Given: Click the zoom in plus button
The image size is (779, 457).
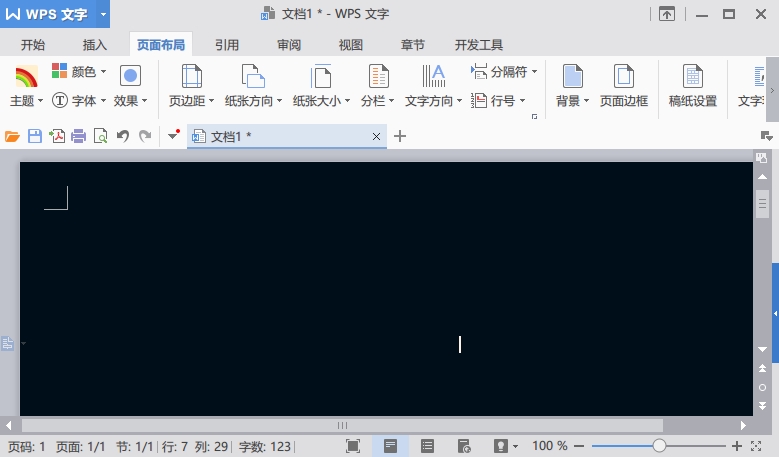Looking at the screenshot, I should 737,446.
